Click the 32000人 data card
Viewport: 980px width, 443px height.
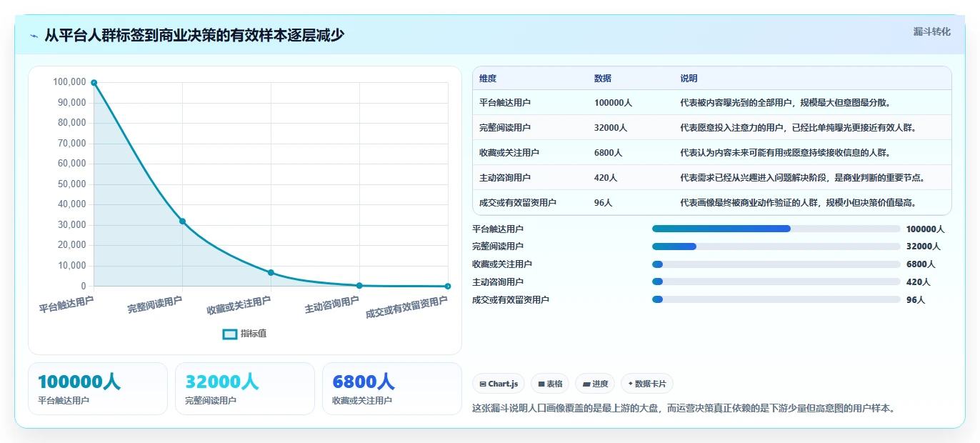(245, 389)
